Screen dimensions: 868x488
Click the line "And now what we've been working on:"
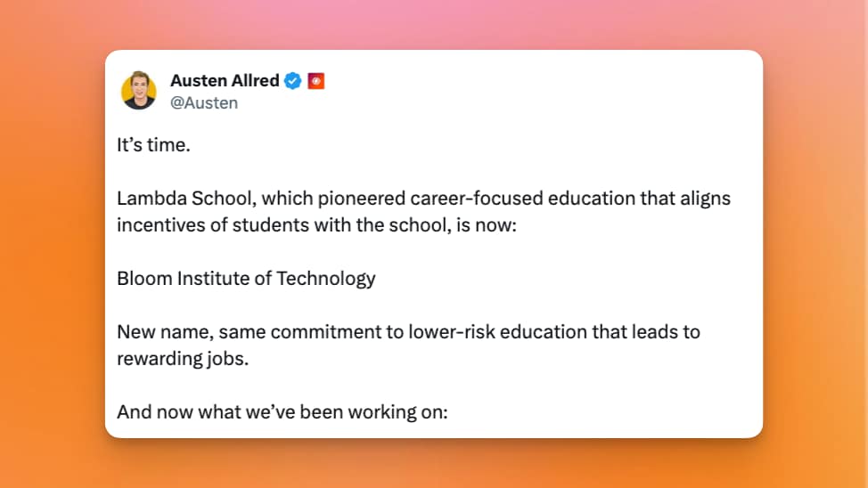coord(282,412)
